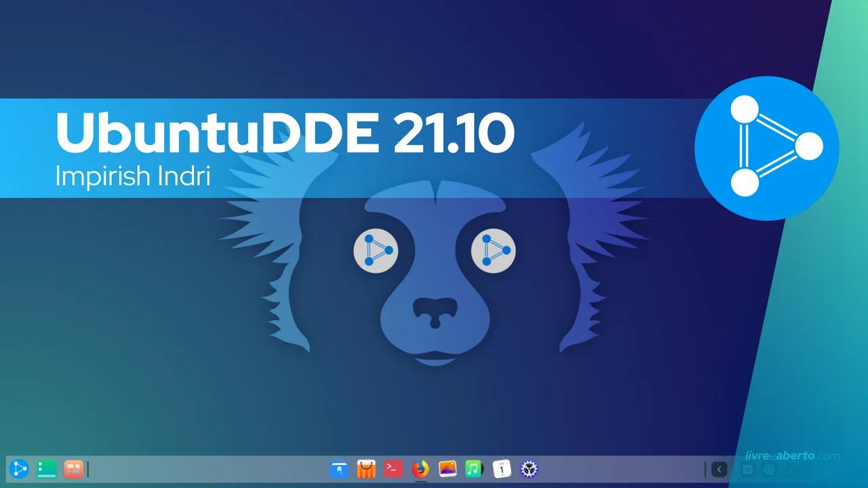Open the App Store from the dock

click(366, 469)
